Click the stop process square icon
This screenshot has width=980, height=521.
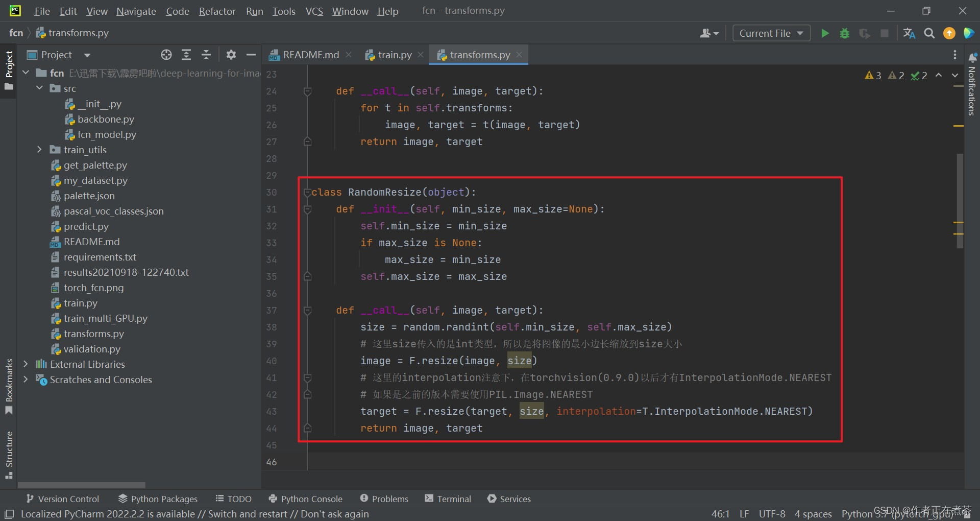[885, 33]
